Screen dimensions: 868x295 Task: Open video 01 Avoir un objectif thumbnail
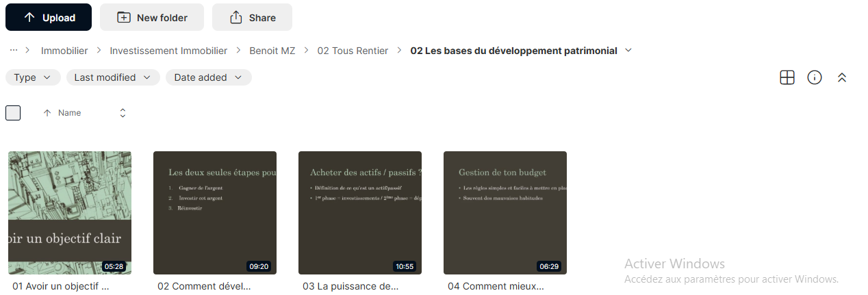click(70, 213)
